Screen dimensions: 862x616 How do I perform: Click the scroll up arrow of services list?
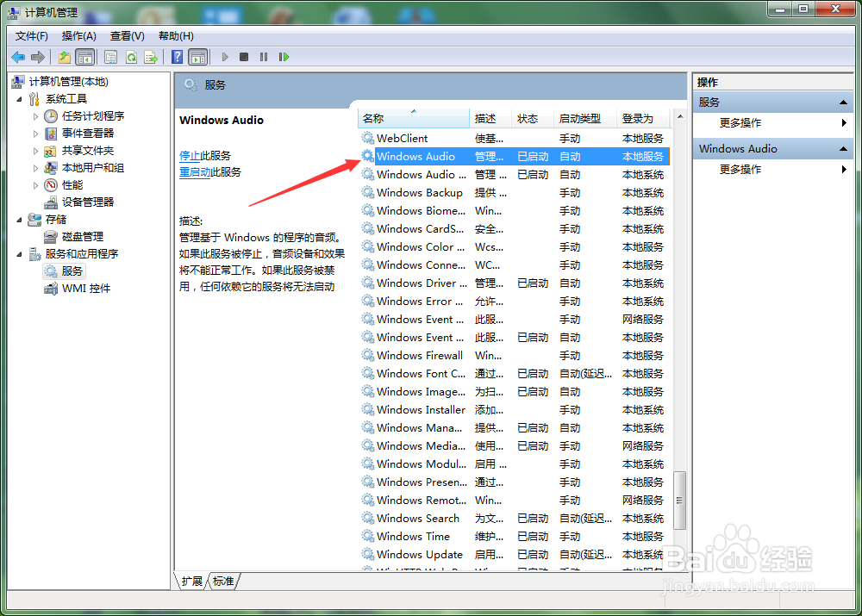point(680,116)
